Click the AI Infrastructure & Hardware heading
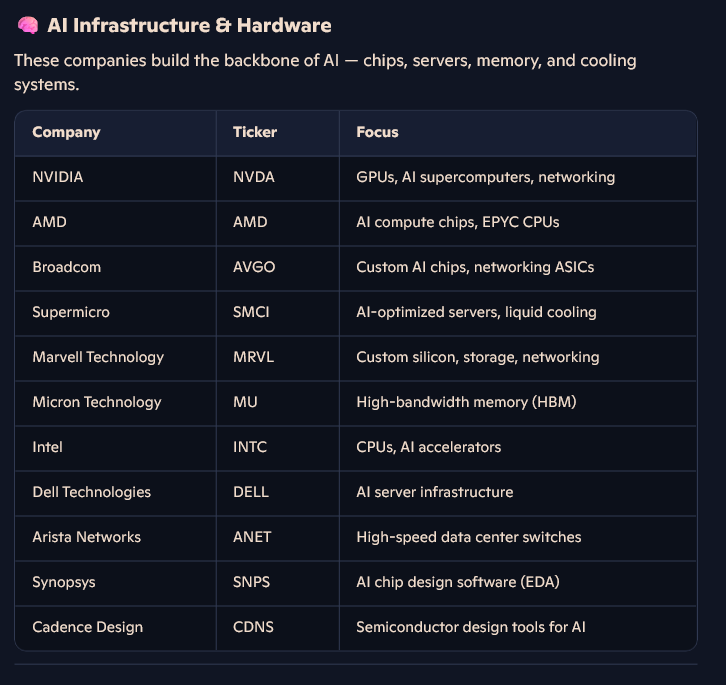Image resolution: width=726 pixels, height=685 pixels. (189, 25)
